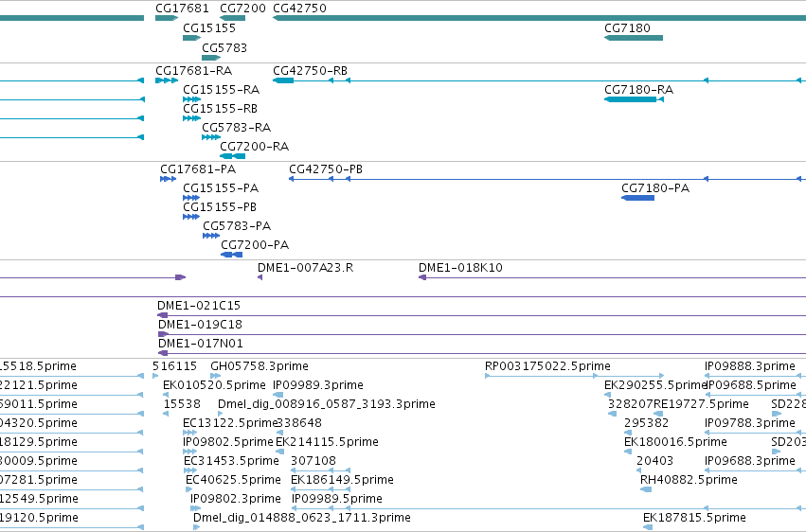Image resolution: width=806 pixels, height=532 pixels.
Task: Click the DME1-017N01 clone
Action: (x=482, y=353)
